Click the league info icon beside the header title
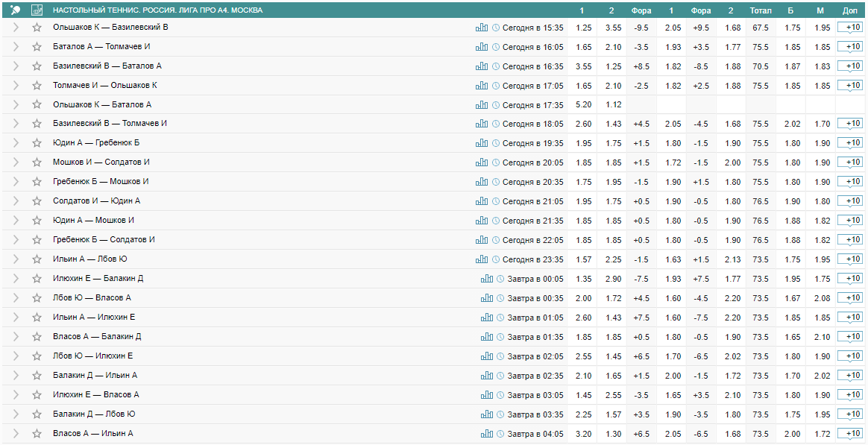The image size is (868, 445). tap(37, 10)
